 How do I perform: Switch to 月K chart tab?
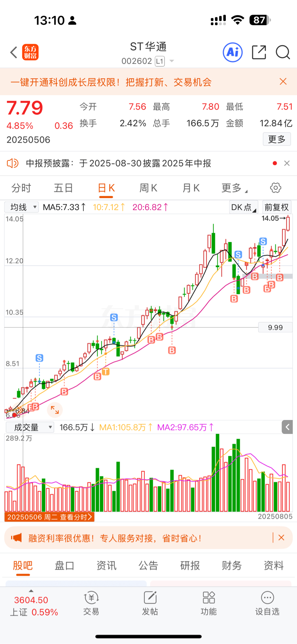[x=191, y=188]
